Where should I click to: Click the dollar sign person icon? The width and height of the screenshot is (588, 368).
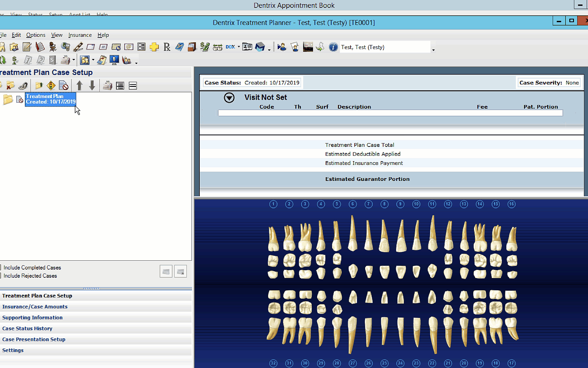click(15, 60)
